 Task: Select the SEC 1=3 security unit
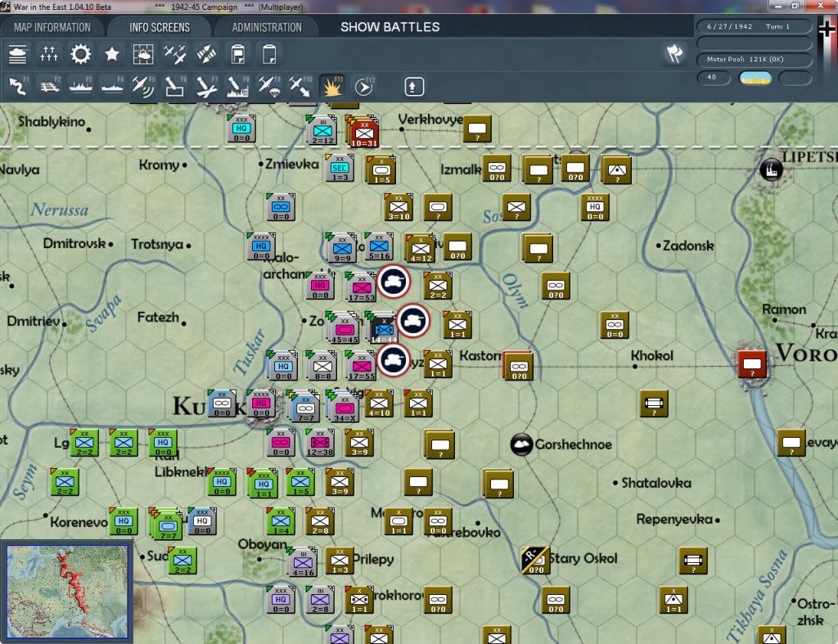tap(340, 168)
